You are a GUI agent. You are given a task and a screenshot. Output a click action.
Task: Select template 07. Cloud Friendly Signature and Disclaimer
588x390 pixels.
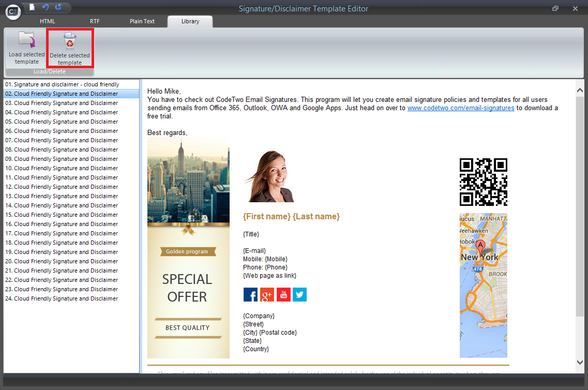pyautogui.click(x=71, y=140)
